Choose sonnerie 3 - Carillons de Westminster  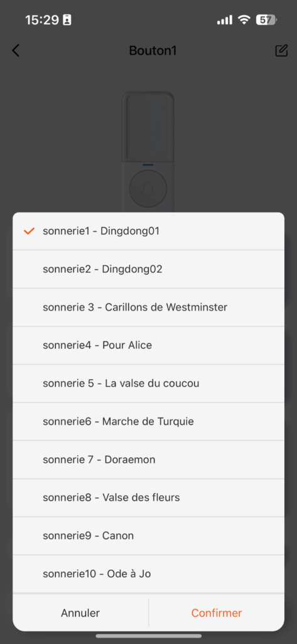(148, 307)
